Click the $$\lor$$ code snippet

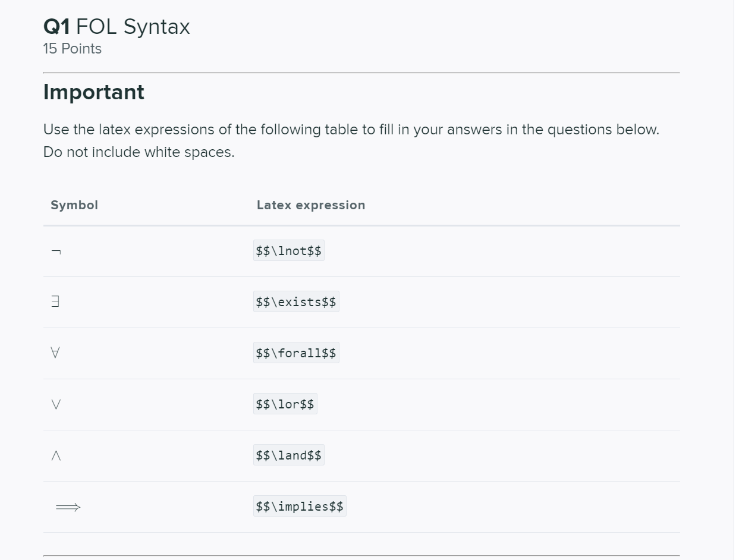(285, 403)
